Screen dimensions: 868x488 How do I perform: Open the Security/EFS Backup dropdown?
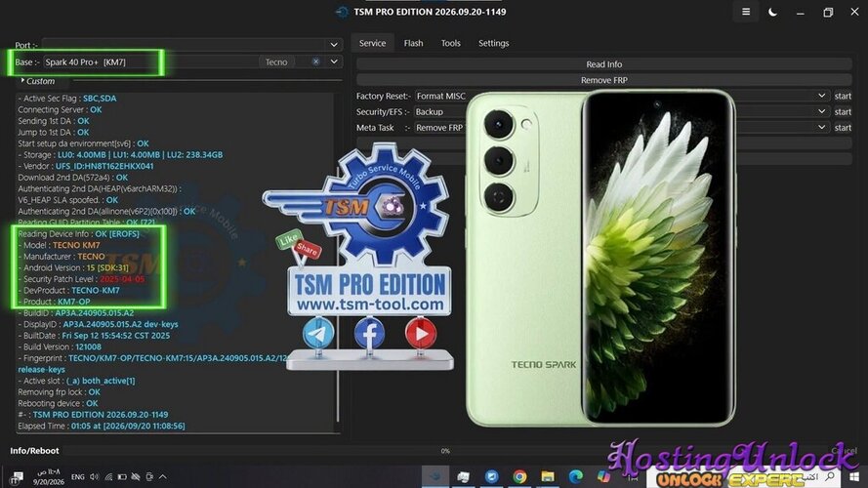pyautogui.click(x=821, y=111)
